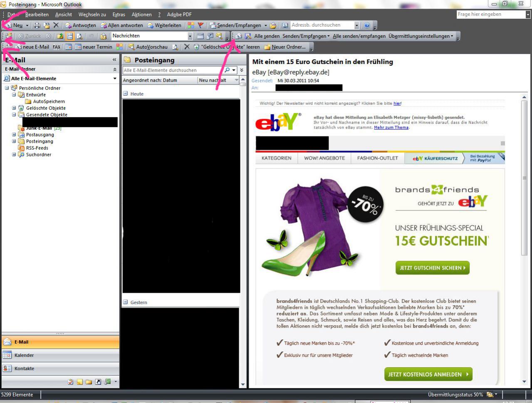Select the RSS-Feeds folder
Screen dimensions: 532x403
(37, 148)
